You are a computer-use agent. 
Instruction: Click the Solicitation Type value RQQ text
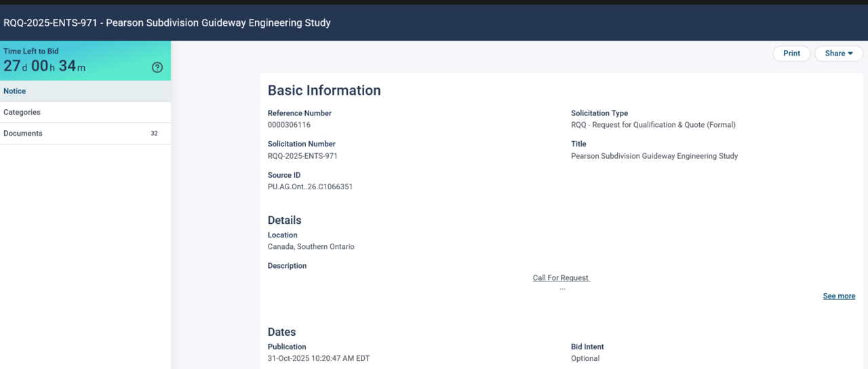point(652,125)
